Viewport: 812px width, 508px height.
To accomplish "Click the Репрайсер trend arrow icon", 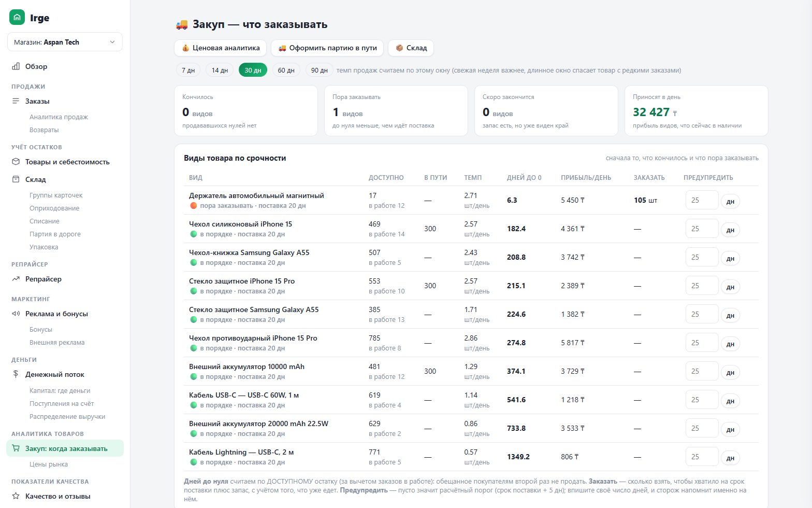I will pyautogui.click(x=16, y=279).
